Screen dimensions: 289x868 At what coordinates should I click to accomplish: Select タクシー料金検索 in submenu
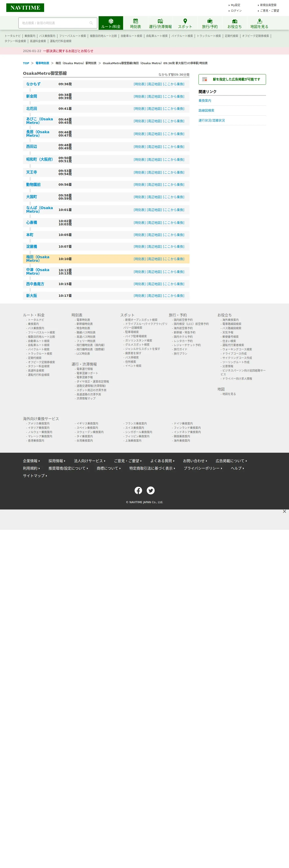[15, 41]
